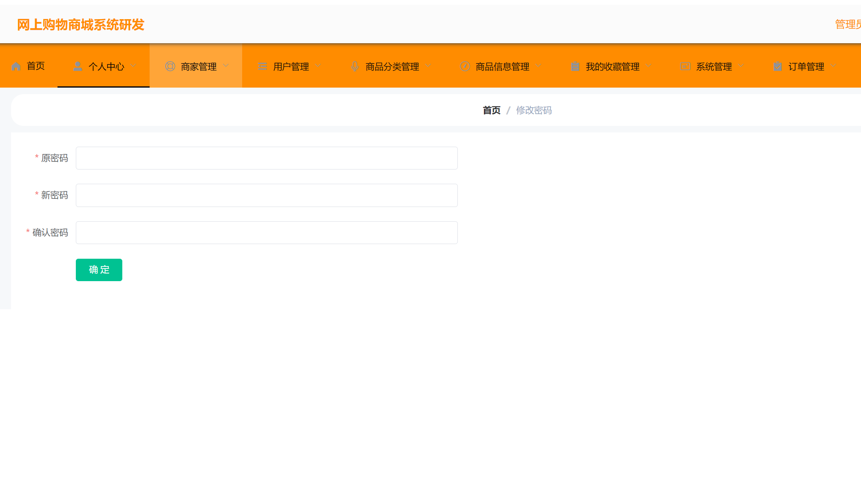Click the home icon beside 首页
The image size is (861, 504).
click(x=16, y=66)
